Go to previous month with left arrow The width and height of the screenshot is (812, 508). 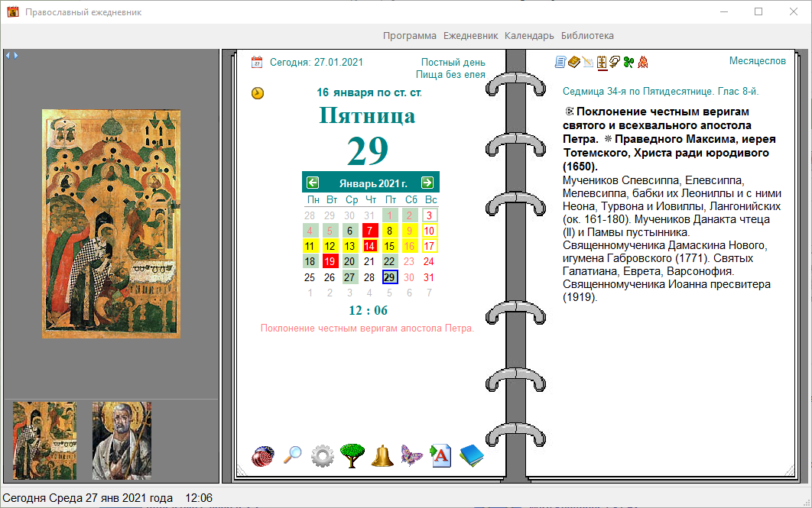[x=313, y=183]
